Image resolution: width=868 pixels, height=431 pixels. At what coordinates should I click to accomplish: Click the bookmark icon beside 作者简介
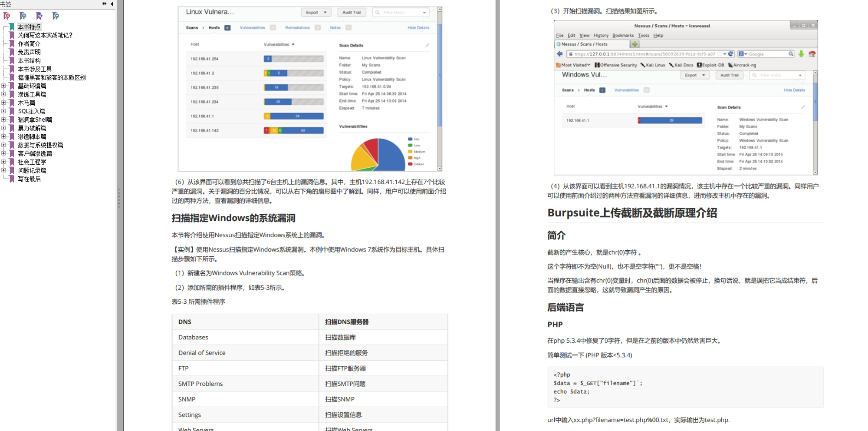12,44
